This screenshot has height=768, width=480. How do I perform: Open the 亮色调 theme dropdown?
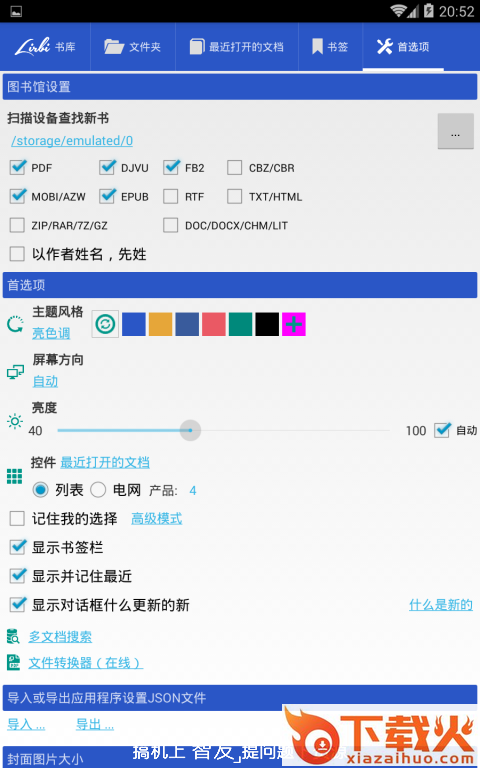(x=51, y=333)
